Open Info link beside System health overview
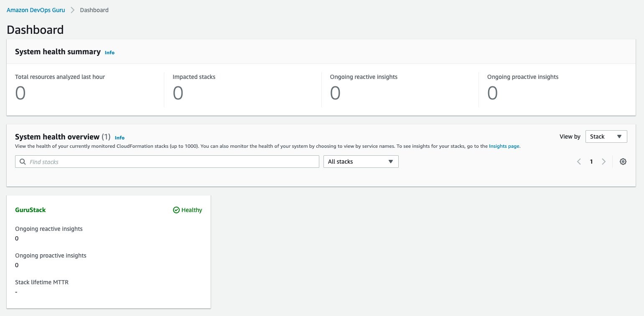Screen dimensions: 644x316 pyautogui.click(x=120, y=138)
